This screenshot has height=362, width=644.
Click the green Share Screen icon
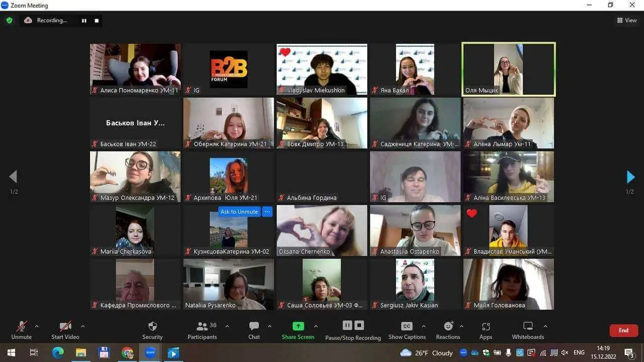point(298,326)
